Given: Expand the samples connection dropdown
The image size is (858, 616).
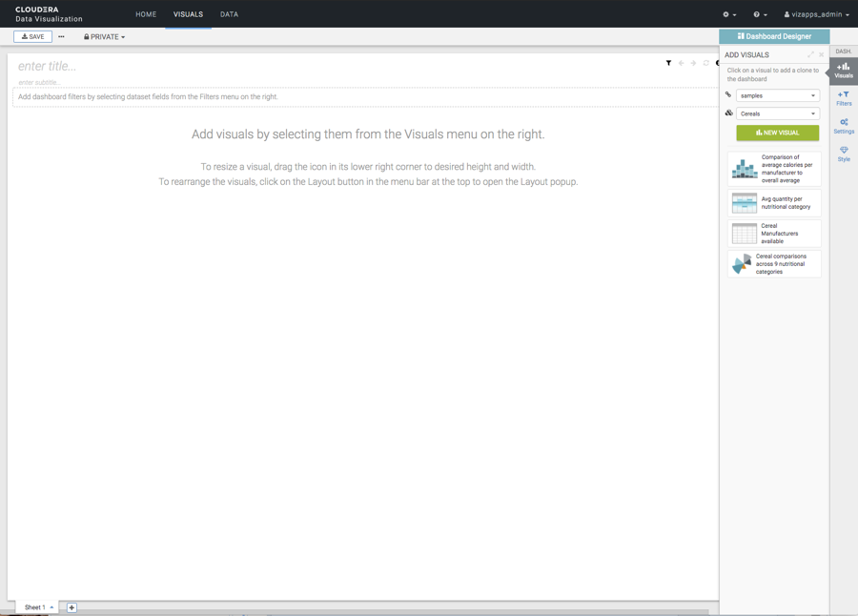Looking at the screenshot, I should tap(777, 95).
